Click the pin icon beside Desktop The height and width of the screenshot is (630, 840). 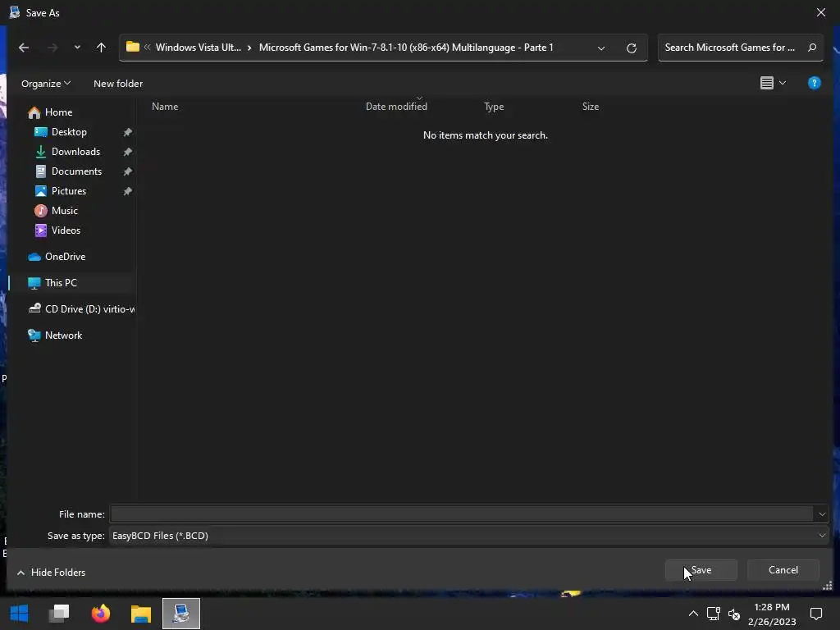[127, 132]
